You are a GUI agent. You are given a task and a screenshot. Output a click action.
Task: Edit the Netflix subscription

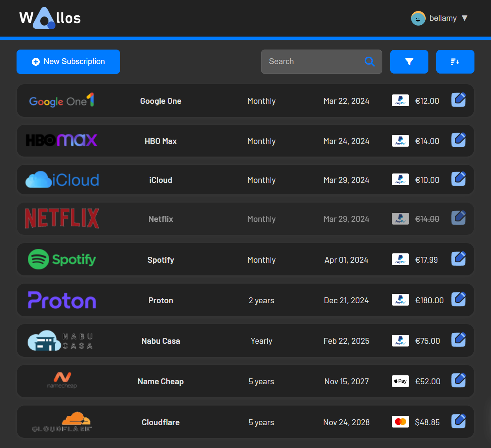458,217
